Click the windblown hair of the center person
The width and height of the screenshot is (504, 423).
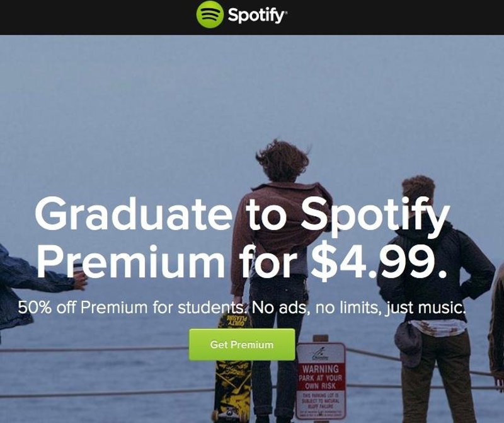click(282, 160)
